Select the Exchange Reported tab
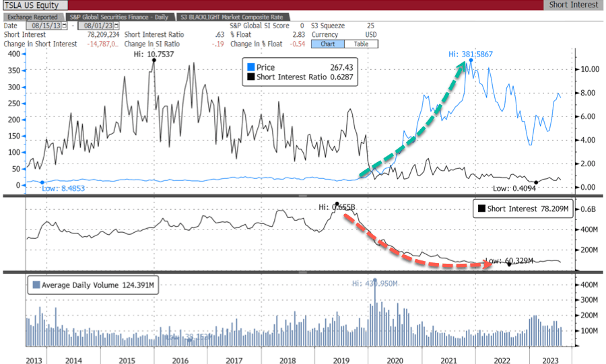This screenshot has height=364, width=606. click(x=34, y=16)
